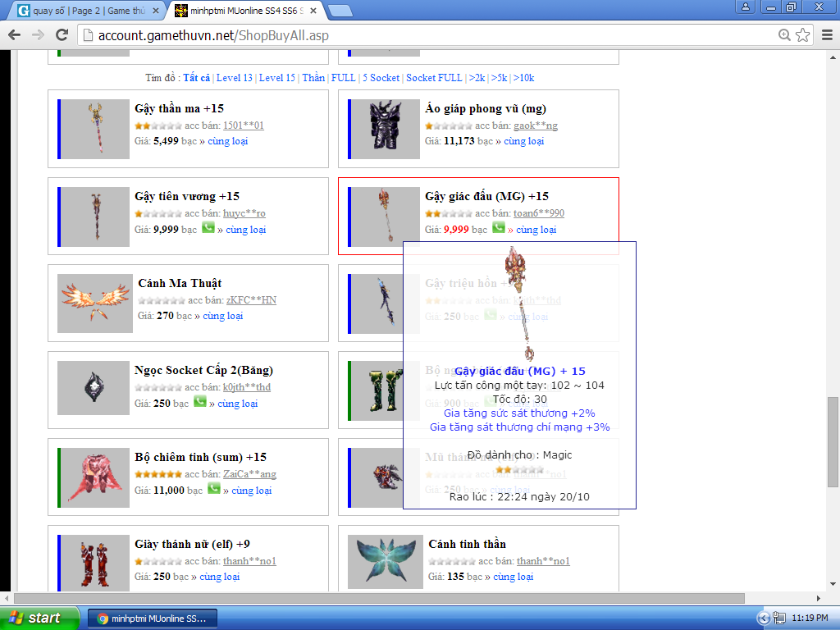Filter items by Socket FULL
Viewport: 840px width, 630px height.
434,78
